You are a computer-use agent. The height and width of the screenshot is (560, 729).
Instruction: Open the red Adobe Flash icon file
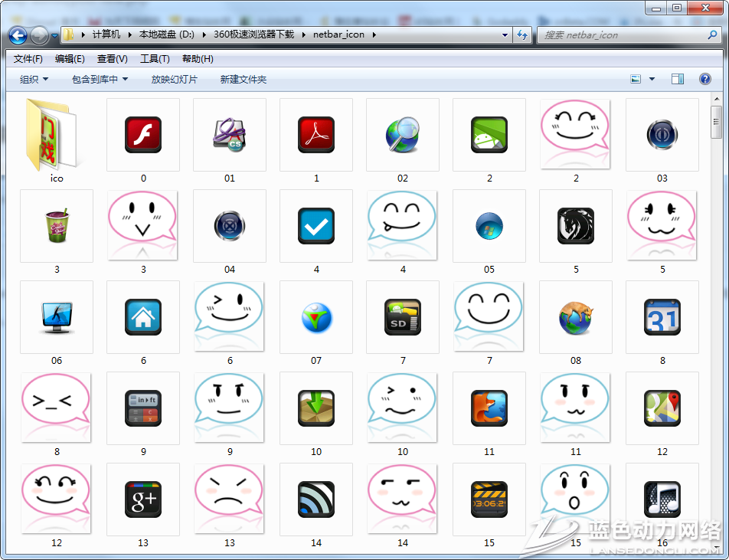(142, 135)
